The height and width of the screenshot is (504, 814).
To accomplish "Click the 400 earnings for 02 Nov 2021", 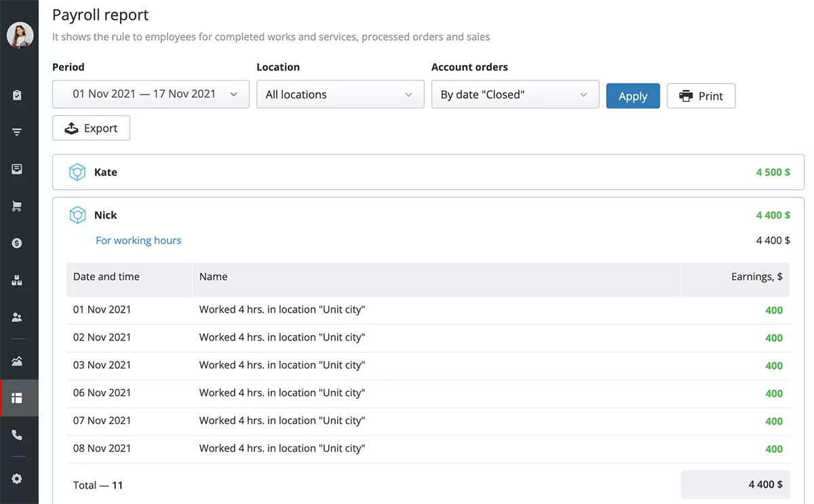I will pos(774,338).
